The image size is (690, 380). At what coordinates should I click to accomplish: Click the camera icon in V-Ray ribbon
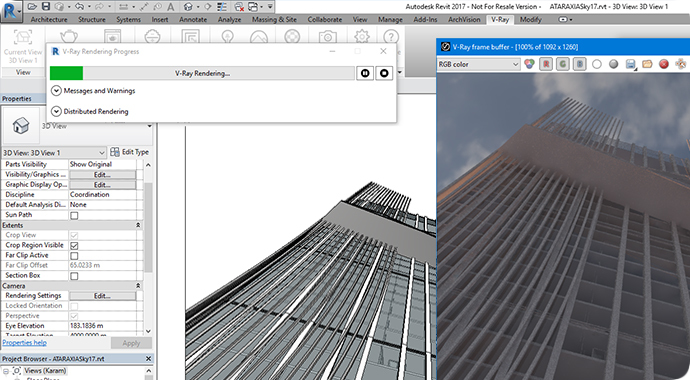[x=327, y=37]
